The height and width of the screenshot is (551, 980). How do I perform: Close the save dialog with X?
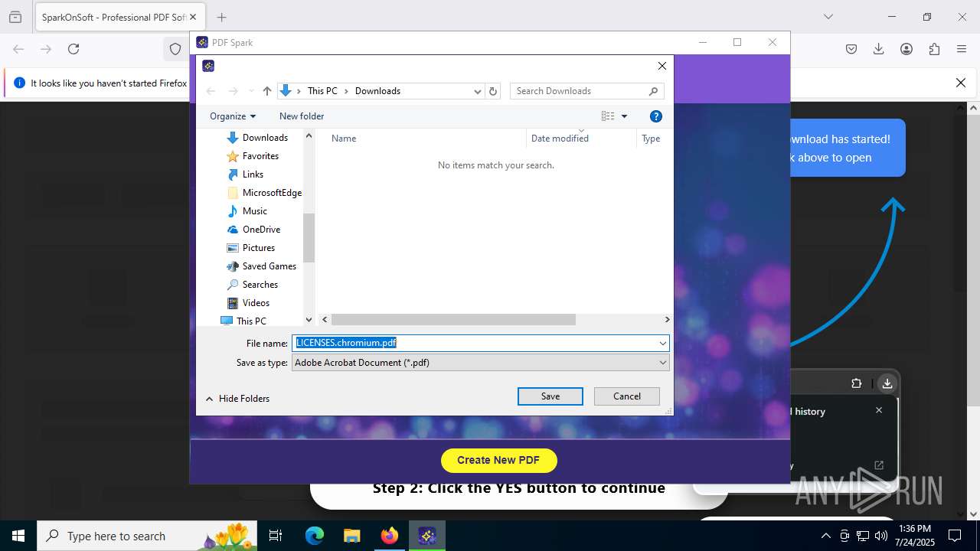[x=662, y=66]
